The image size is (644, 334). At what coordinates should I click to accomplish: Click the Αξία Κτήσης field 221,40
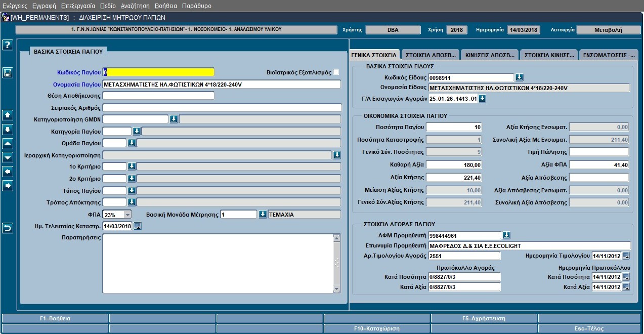pos(454,178)
